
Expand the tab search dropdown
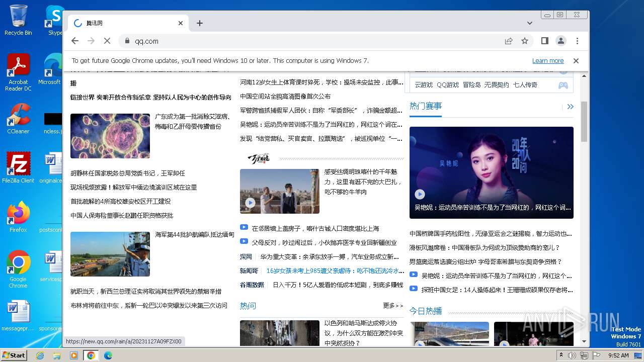530,23
